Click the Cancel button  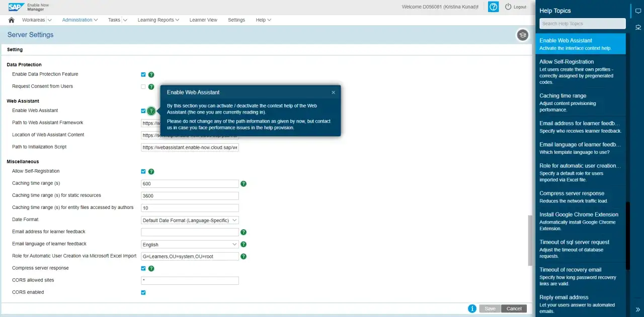pos(514,308)
